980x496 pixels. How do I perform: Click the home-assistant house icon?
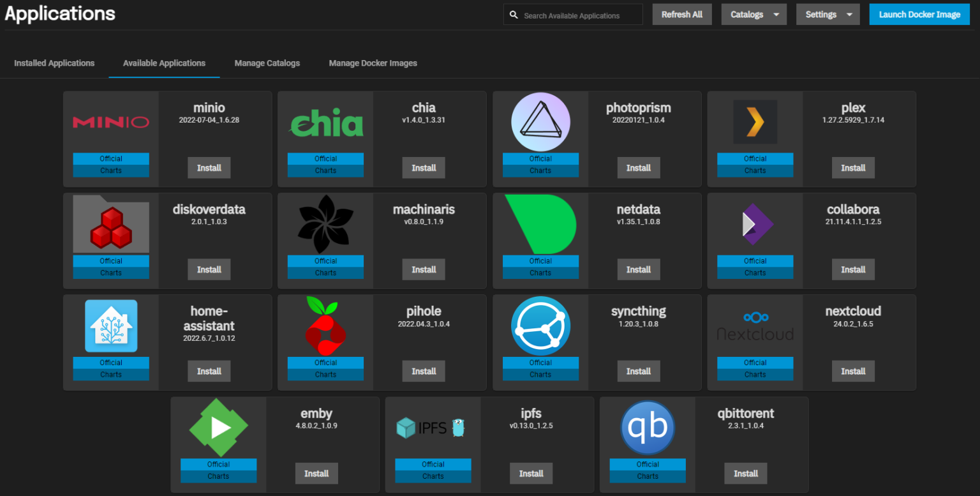pyautogui.click(x=111, y=326)
